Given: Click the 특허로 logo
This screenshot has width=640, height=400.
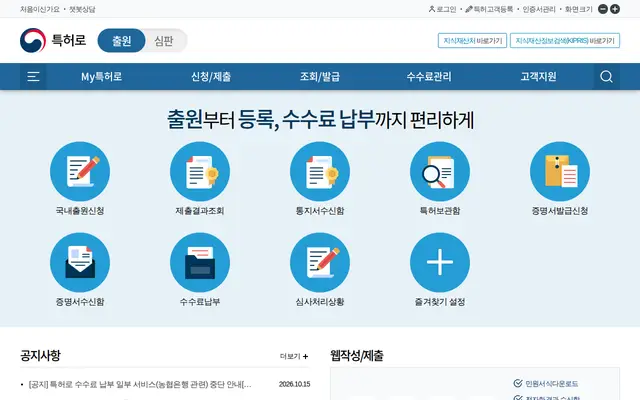Looking at the screenshot, I should tap(53, 40).
